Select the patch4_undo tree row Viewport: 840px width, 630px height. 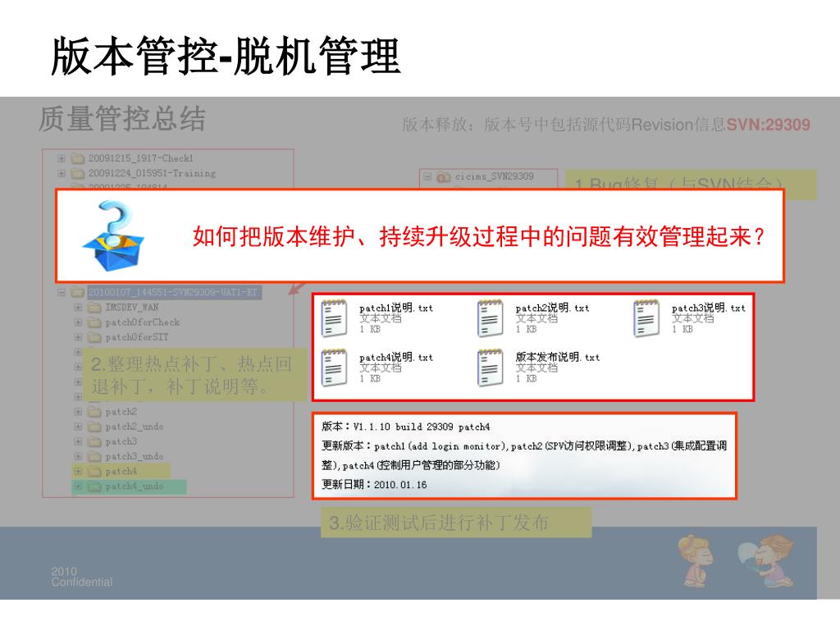coord(135,486)
